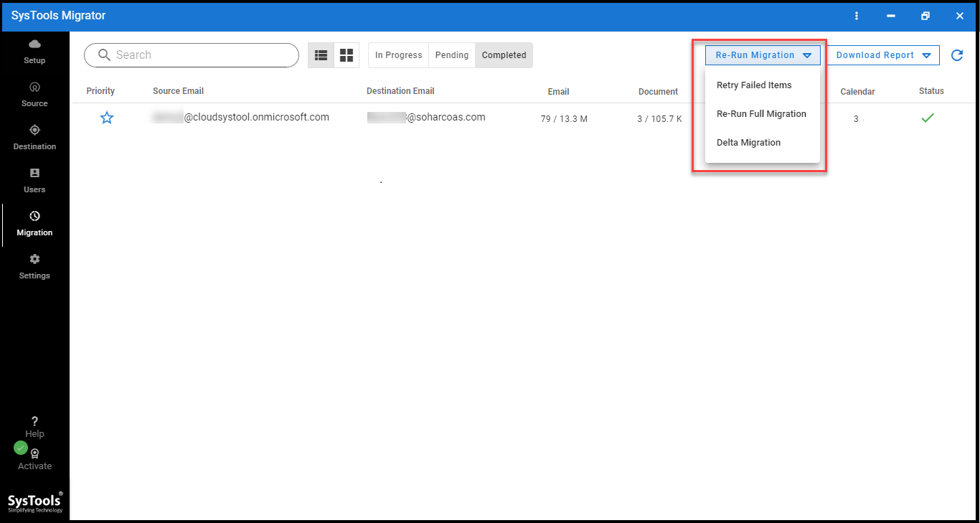980x523 pixels.
Task: Click the Destination Email column header
Action: (400, 91)
